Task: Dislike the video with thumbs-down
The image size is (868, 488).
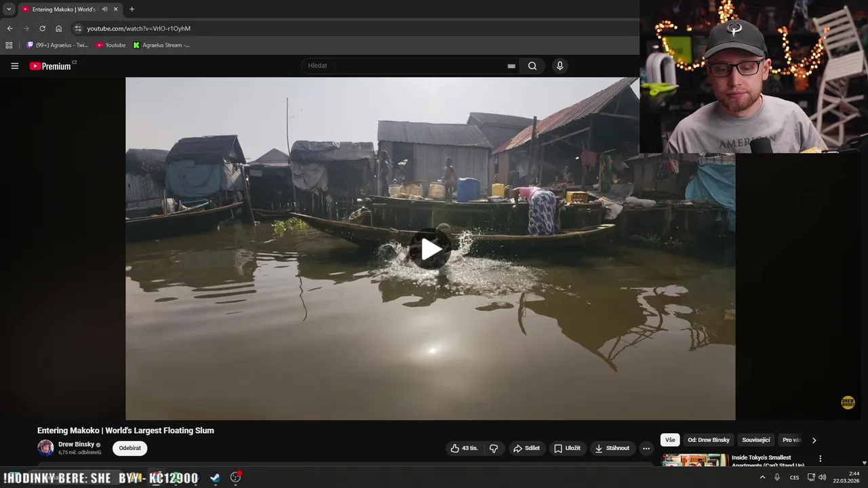Action: pyautogui.click(x=494, y=448)
